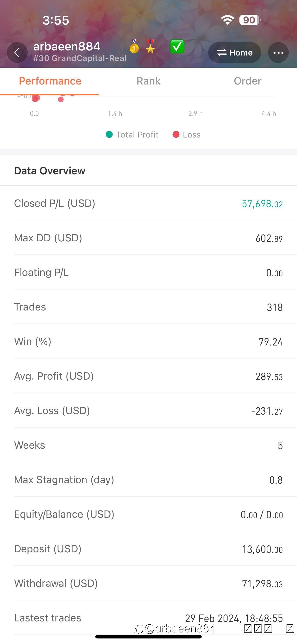Tap the Closed P/L value 57,698.02

[x=262, y=204]
